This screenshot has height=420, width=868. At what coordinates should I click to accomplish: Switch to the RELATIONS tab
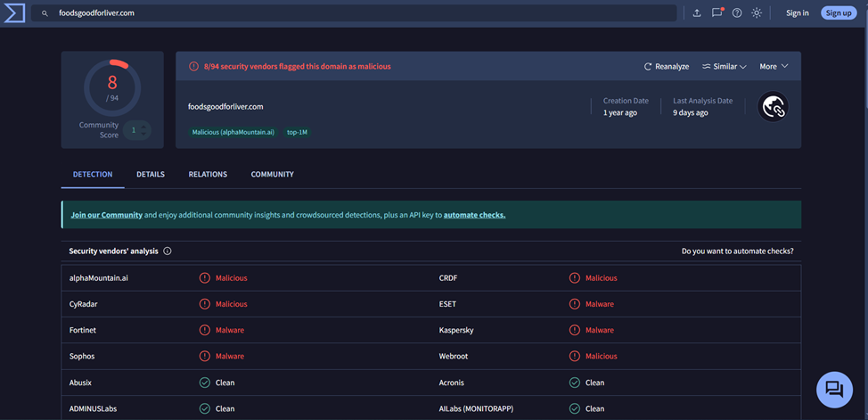point(208,175)
